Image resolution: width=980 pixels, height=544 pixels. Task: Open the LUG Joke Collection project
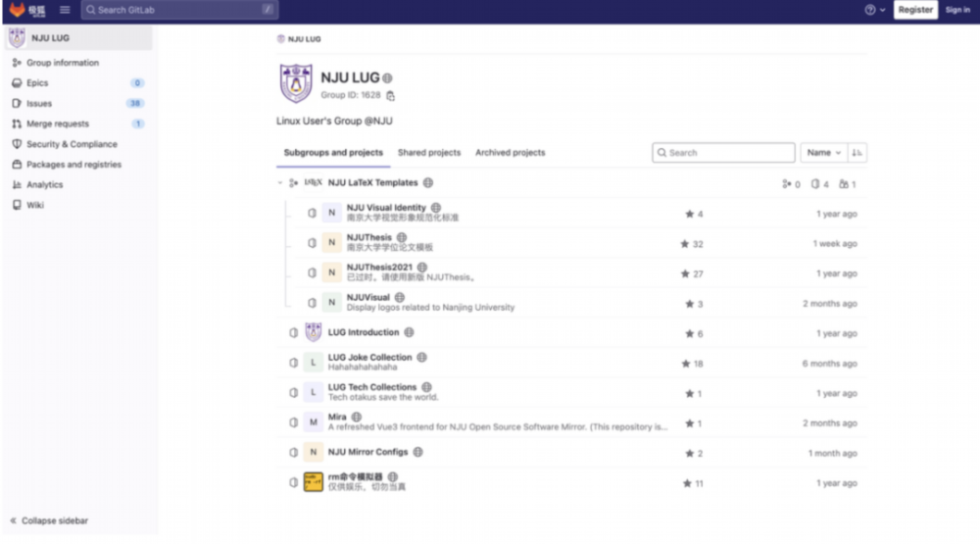pos(370,358)
